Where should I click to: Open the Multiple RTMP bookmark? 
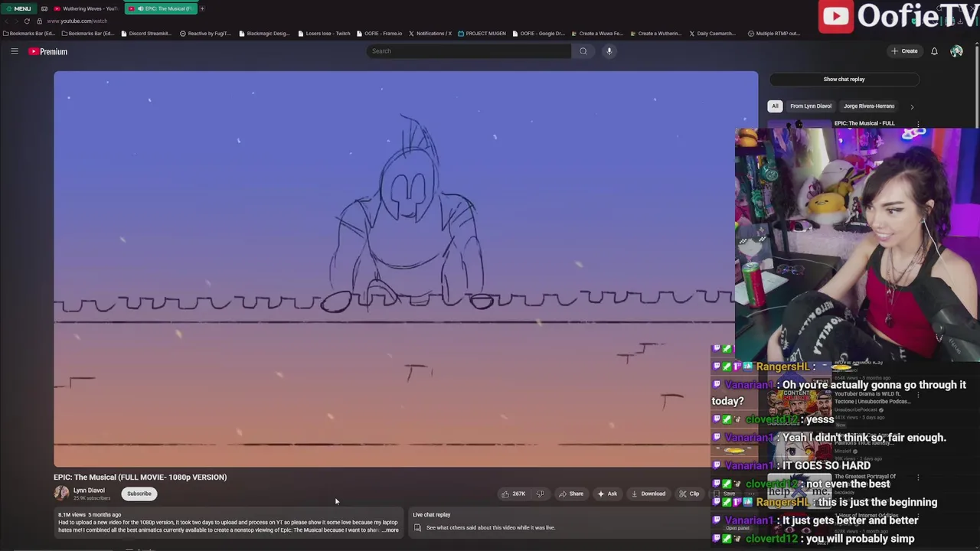(773, 34)
